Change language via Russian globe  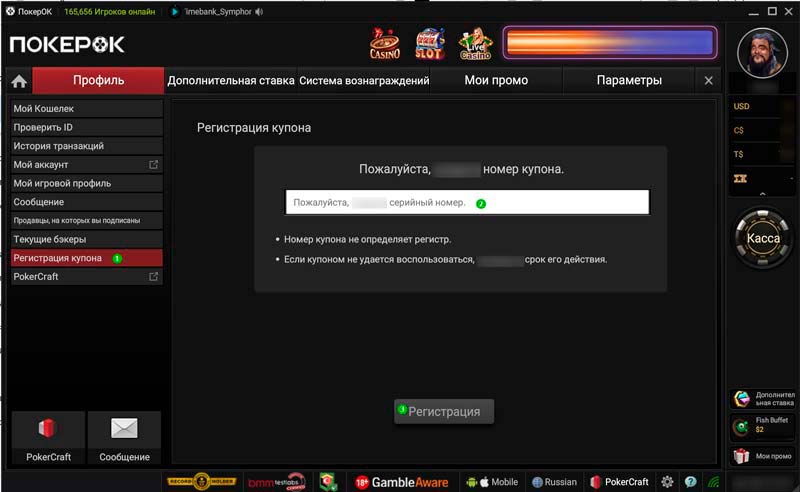(x=555, y=482)
